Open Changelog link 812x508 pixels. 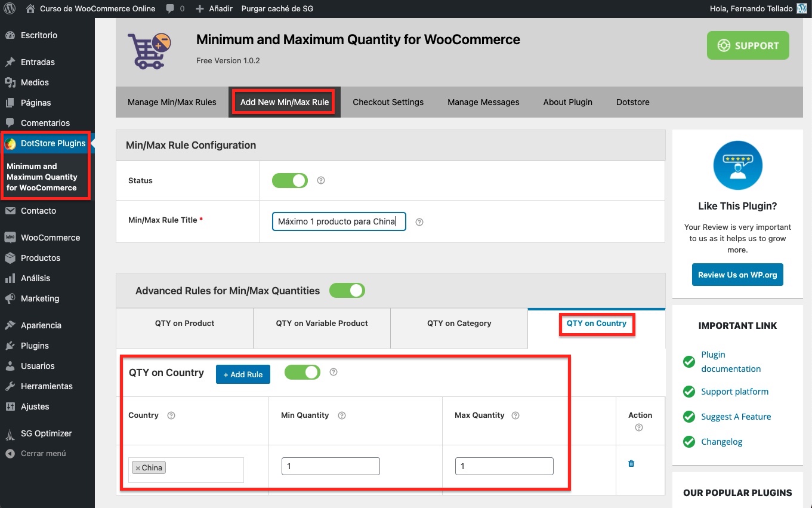[x=721, y=442]
